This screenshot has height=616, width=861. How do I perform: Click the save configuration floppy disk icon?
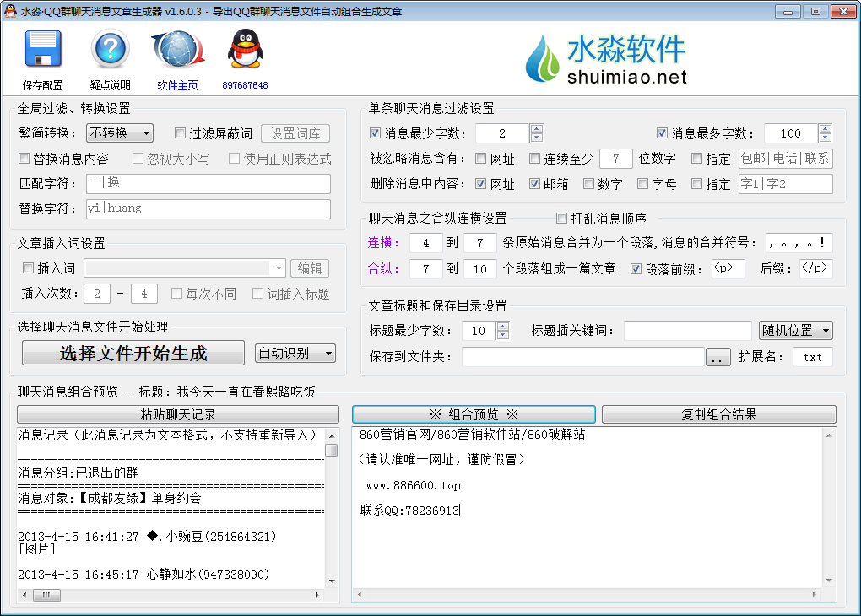pyautogui.click(x=43, y=49)
